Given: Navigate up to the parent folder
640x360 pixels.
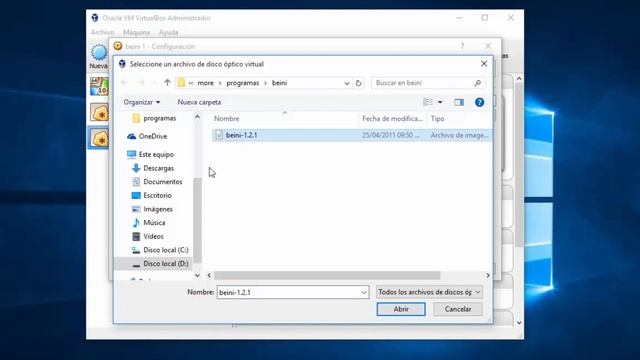Looking at the screenshot, I should click(x=167, y=83).
